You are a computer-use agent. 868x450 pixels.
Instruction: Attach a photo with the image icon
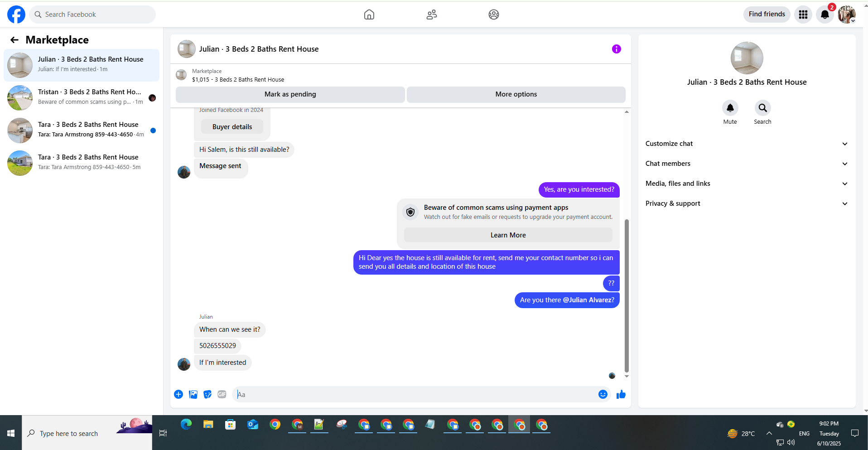[193, 394]
